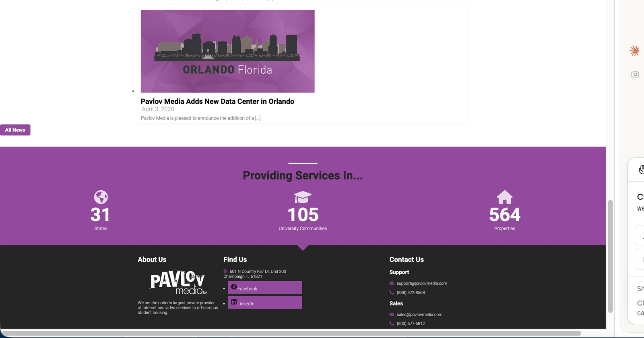Click the graduation cap icon above 105
Viewport: 644px width, 338px height.
(x=303, y=198)
